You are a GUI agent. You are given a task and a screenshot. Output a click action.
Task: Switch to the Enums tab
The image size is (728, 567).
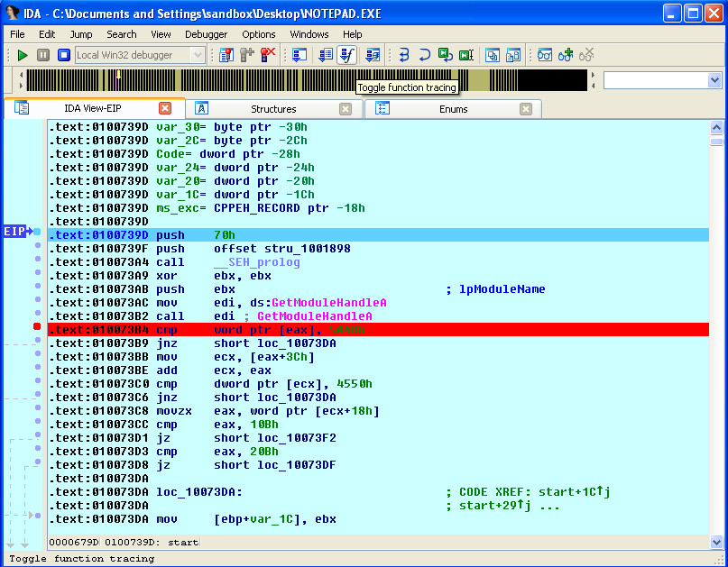click(453, 109)
